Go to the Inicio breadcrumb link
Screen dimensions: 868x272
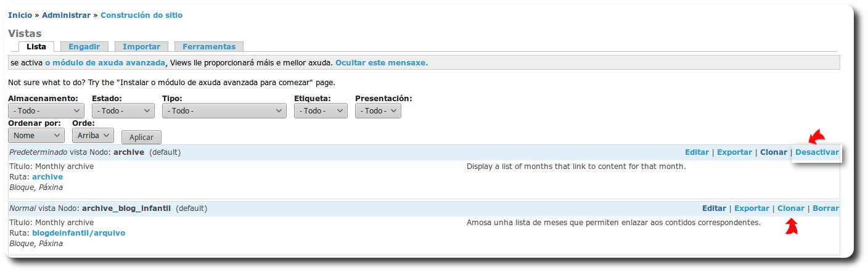point(20,15)
